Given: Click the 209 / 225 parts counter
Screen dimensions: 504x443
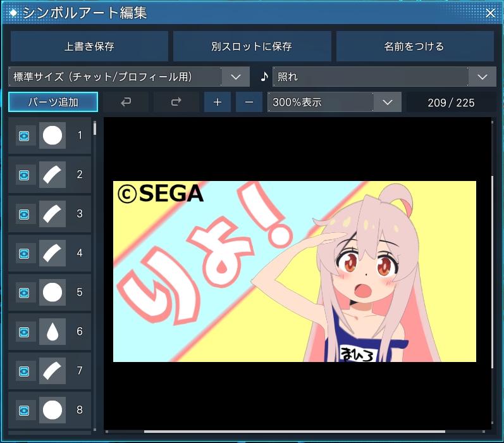Looking at the screenshot, I should pos(451,103).
